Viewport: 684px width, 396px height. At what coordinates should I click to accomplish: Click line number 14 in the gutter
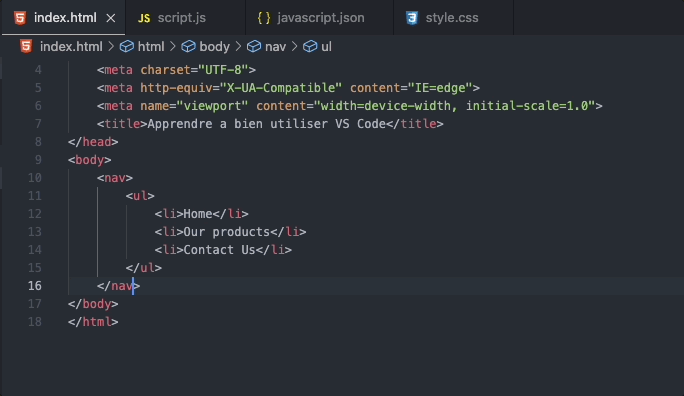[35, 250]
